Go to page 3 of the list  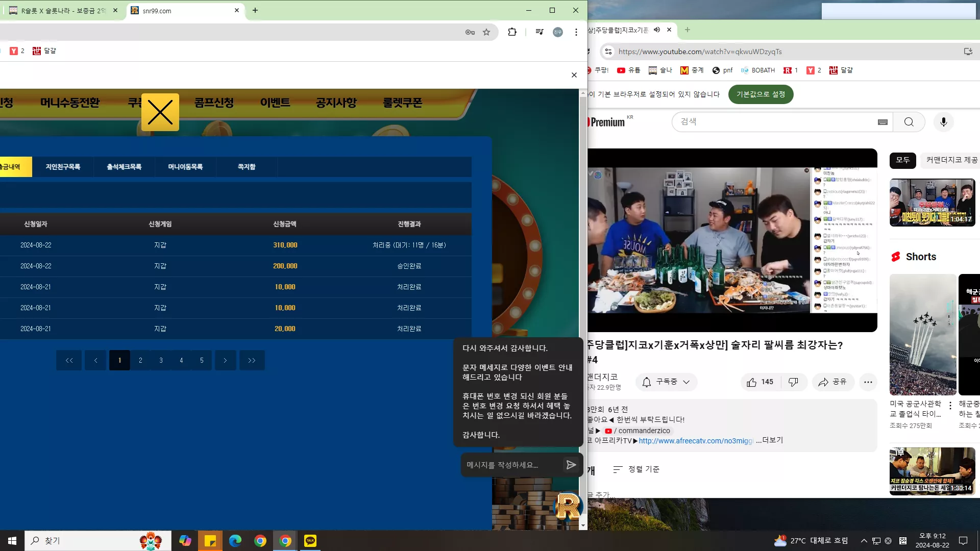pos(161,360)
